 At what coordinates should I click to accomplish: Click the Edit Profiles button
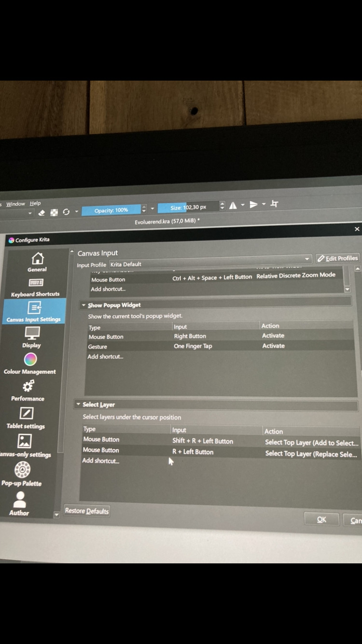click(x=338, y=258)
